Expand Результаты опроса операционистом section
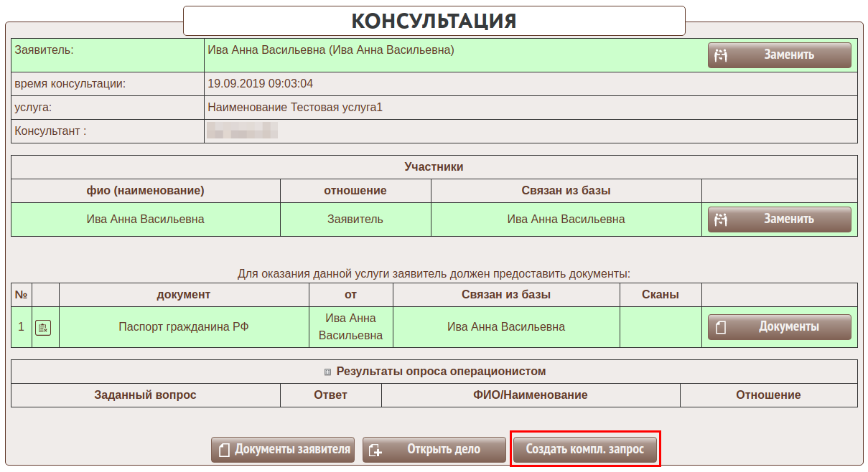Screen dimensions: 868x472 [328, 372]
